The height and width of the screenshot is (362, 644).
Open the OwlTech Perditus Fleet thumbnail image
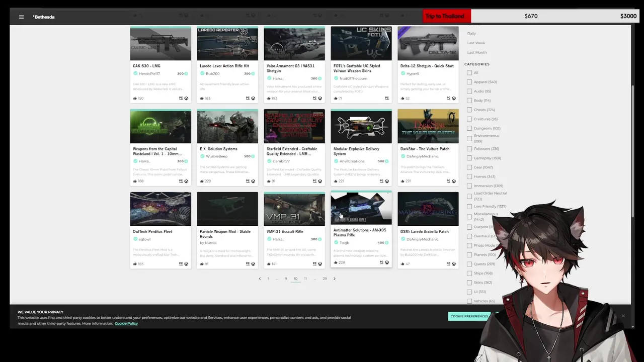160,209
